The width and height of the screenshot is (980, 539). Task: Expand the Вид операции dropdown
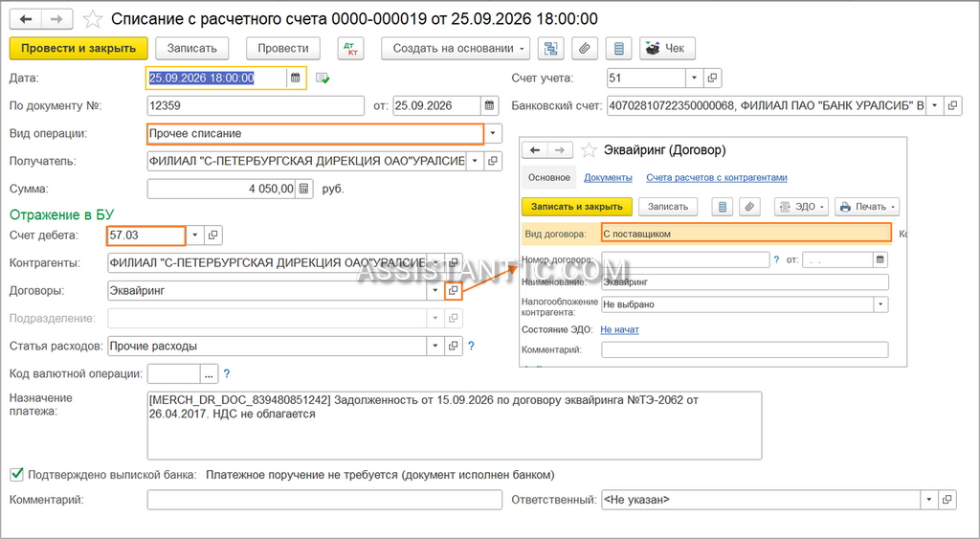pos(493,133)
